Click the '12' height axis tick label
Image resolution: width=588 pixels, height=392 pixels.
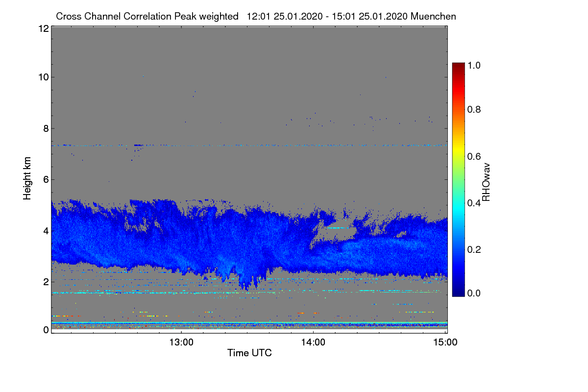[x=43, y=28]
